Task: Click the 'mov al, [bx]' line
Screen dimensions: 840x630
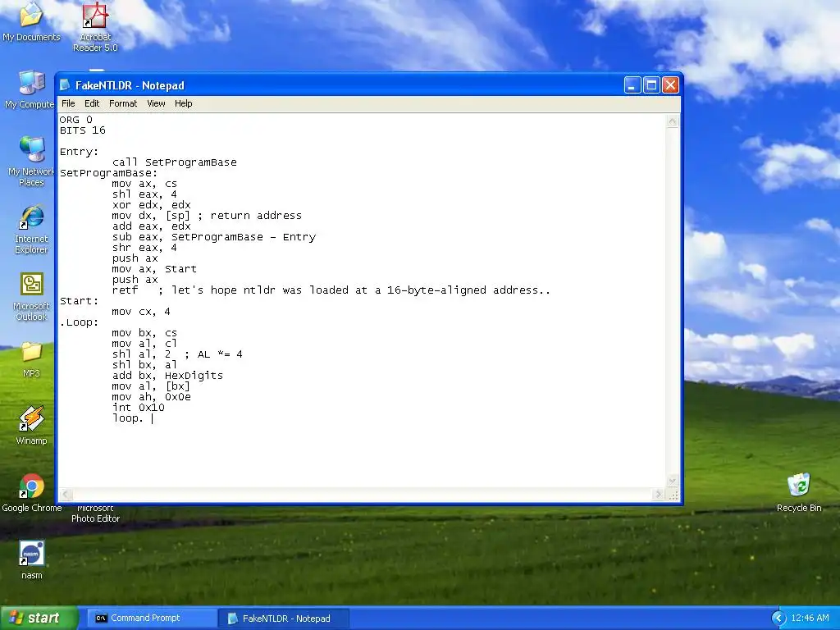Action: tap(151, 386)
